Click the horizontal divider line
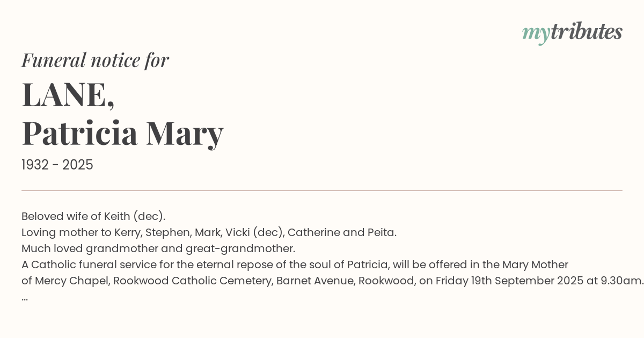This screenshot has height=338, width=644. coord(322,190)
